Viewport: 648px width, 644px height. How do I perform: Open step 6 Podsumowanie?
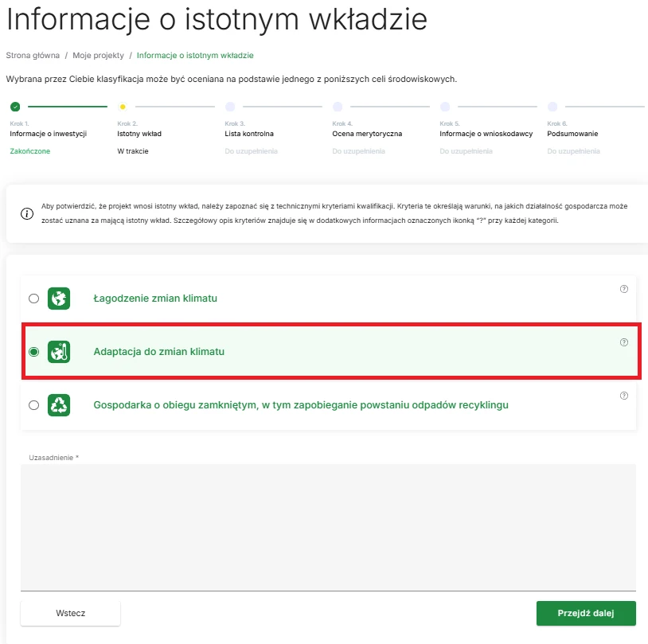click(572, 134)
